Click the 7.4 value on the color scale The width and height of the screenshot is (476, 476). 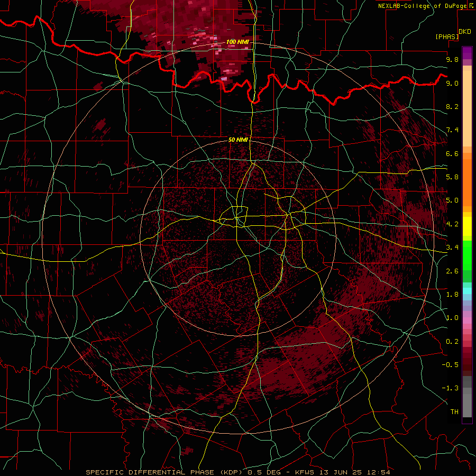pyautogui.click(x=452, y=130)
